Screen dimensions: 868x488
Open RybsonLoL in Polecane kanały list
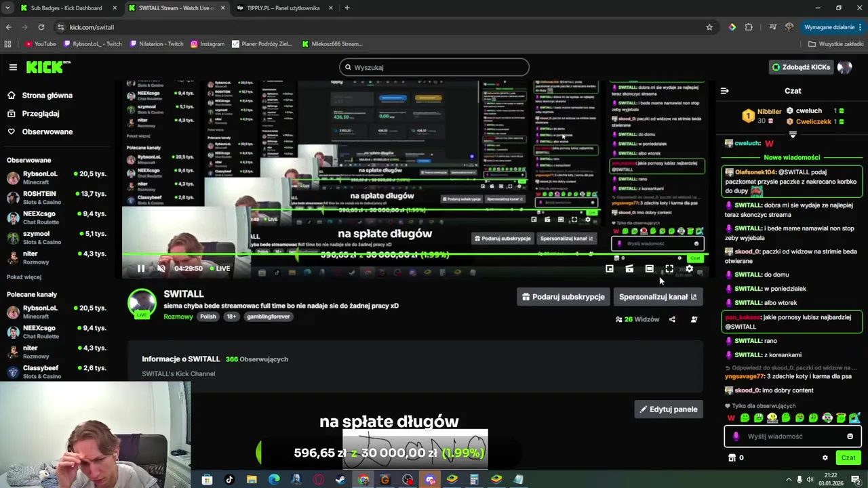pyautogui.click(x=56, y=312)
